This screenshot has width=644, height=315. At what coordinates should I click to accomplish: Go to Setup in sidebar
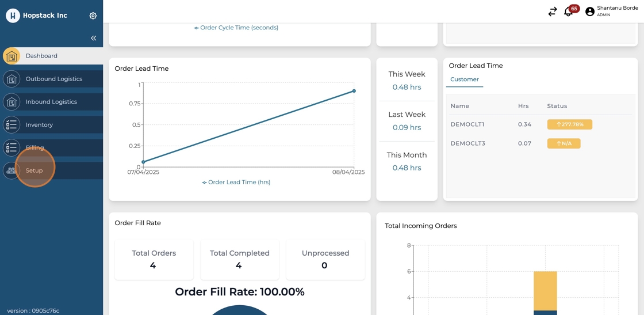[x=34, y=170]
